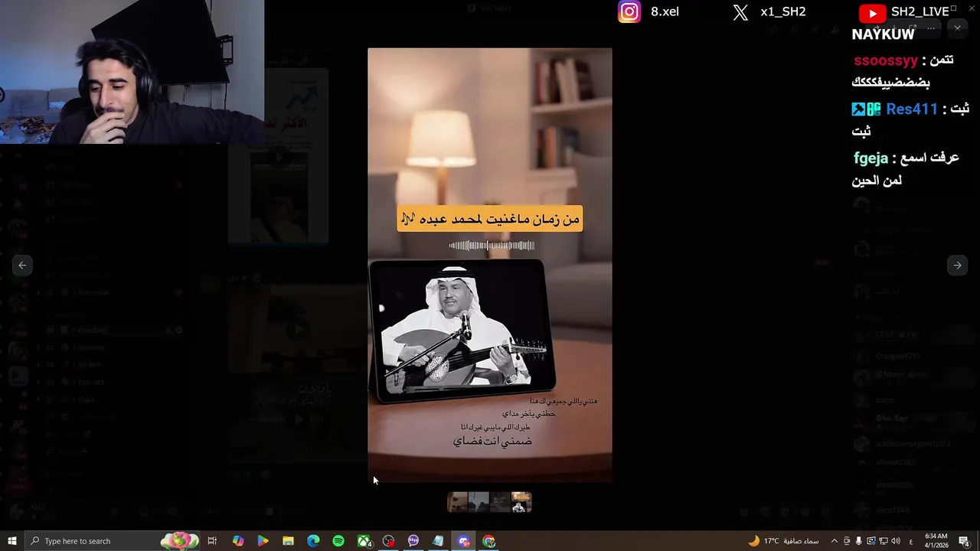Open the purple chat bubble app icon
Viewport: 980px width, 551px height.
(413, 541)
